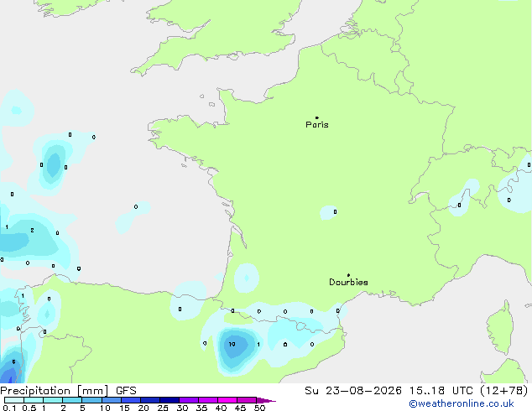Screen dimensions: 532x411
Task: Click the Paris city label
Action: click(317, 125)
